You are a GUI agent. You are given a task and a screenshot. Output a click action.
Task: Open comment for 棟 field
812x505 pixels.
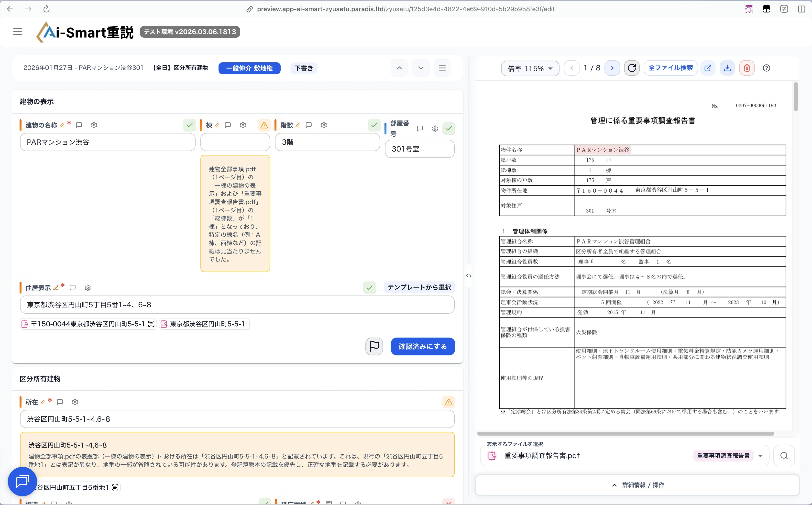[x=228, y=125]
